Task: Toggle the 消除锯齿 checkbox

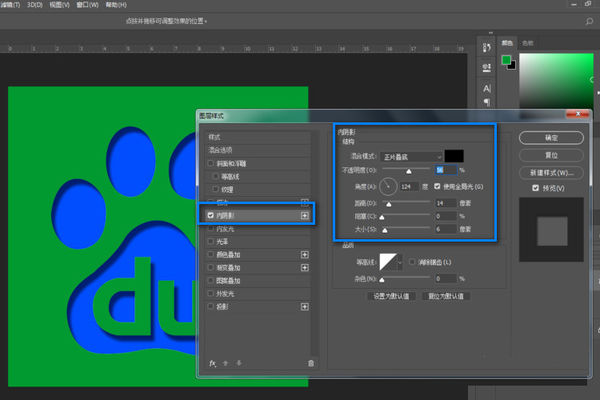Action: (x=412, y=262)
